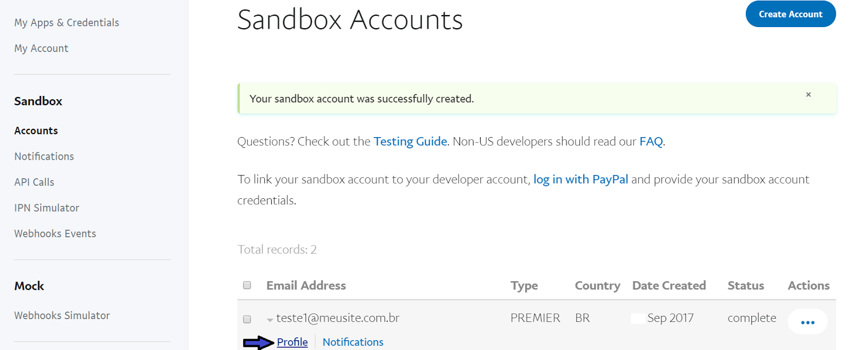Open the Notifications link under the account row
The height and width of the screenshot is (350, 868).
coord(353,342)
